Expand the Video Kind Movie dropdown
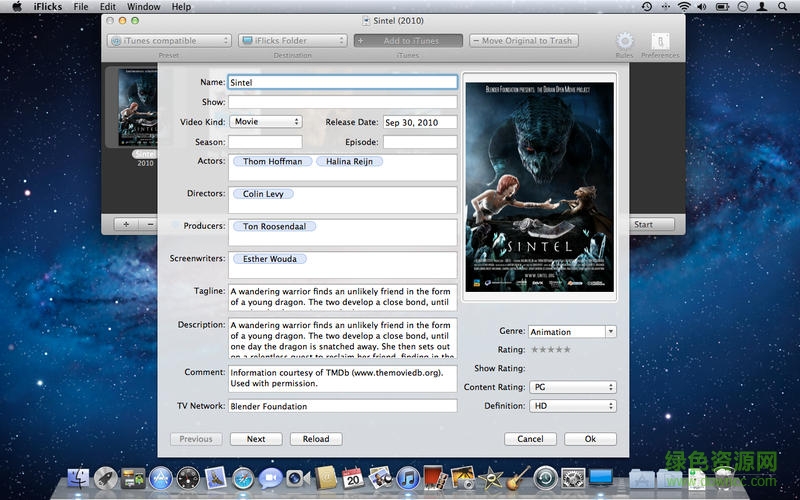 point(265,122)
